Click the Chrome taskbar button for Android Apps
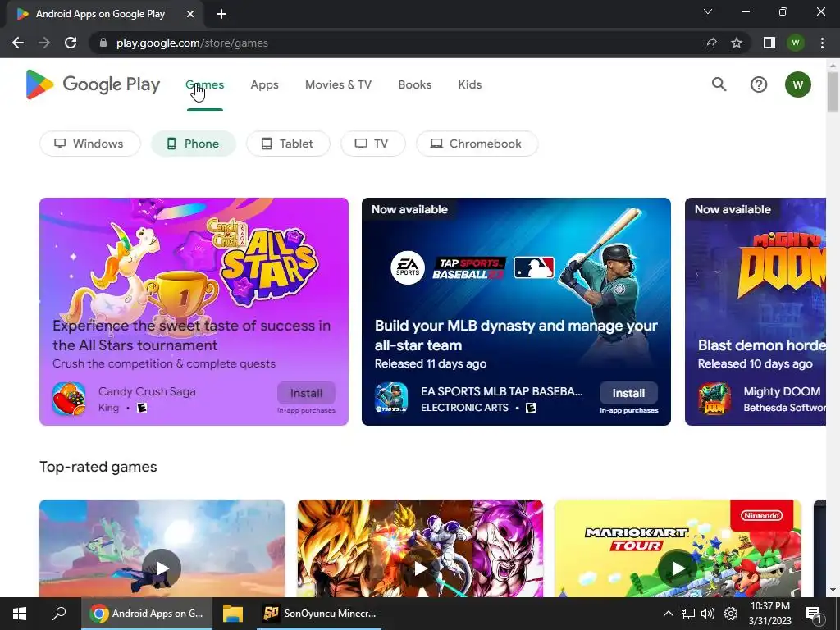The image size is (840, 630). tap(147, 614)
